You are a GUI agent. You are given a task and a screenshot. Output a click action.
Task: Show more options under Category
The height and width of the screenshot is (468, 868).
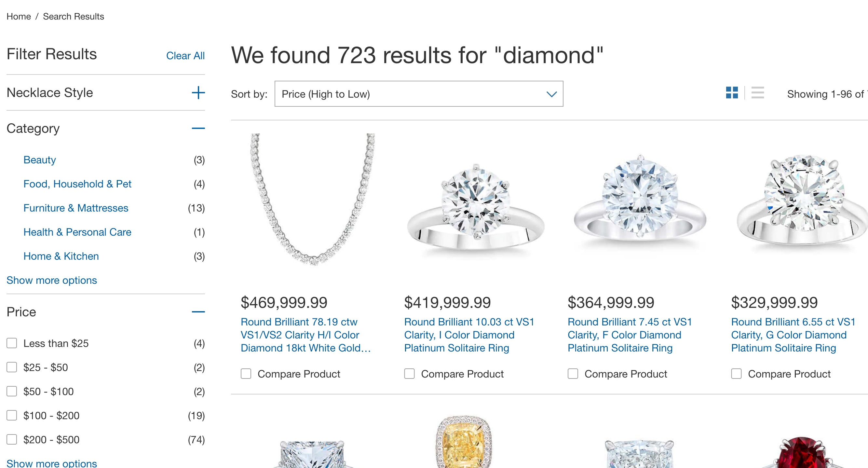[x=51, y=280]
